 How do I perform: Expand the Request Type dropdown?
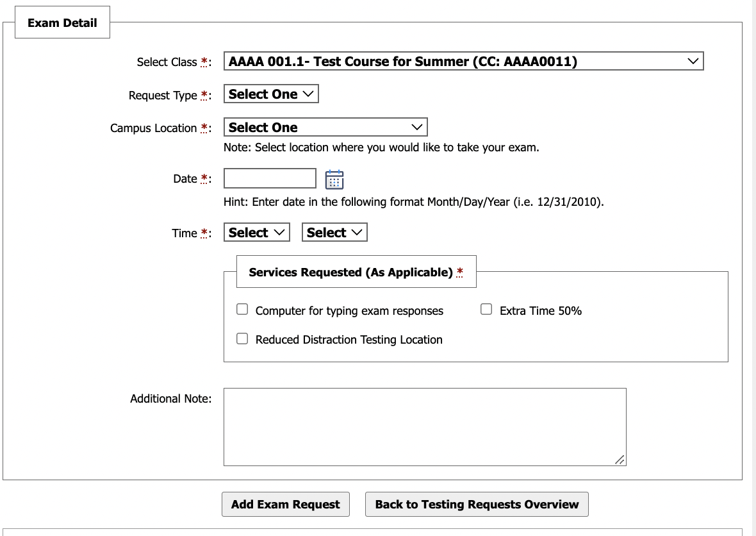271,94
